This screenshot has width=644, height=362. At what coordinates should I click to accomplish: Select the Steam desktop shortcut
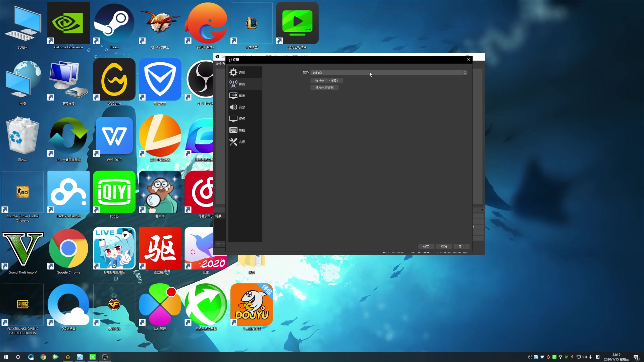point(114,26)
